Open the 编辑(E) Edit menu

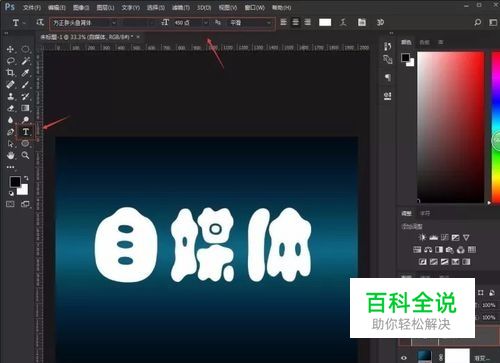[x=57, y=7]
